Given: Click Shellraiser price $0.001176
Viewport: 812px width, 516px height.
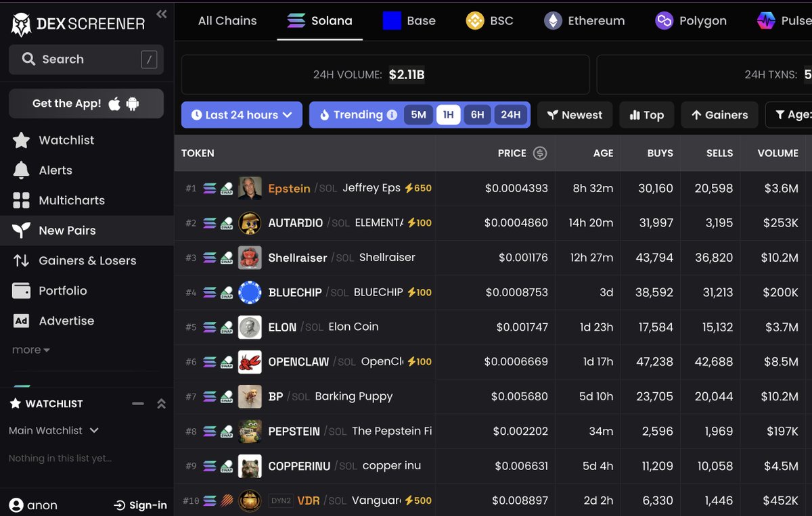Looking at the screenshot, I should 523,258.
